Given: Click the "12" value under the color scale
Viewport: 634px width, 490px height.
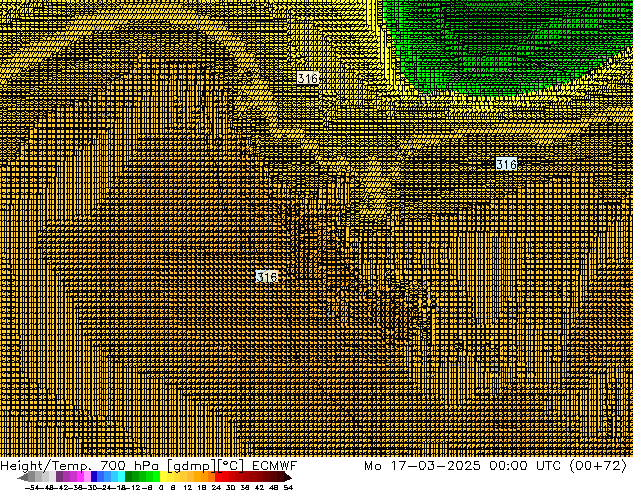Looking at the screenshot, I should click(x=187, y=488).
